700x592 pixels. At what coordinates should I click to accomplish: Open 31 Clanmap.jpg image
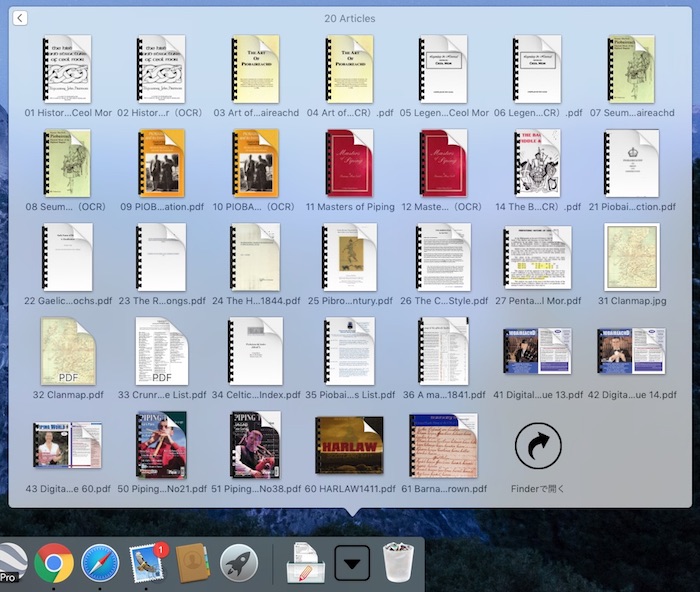tap(632, 257)
